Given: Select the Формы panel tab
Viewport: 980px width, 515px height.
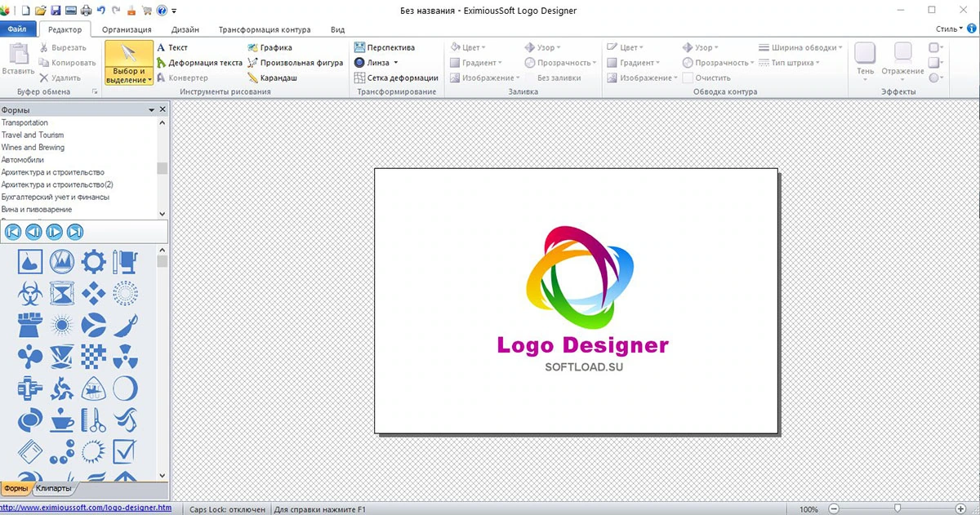Looking at the screenshot, I should click(x=16, y=488).
